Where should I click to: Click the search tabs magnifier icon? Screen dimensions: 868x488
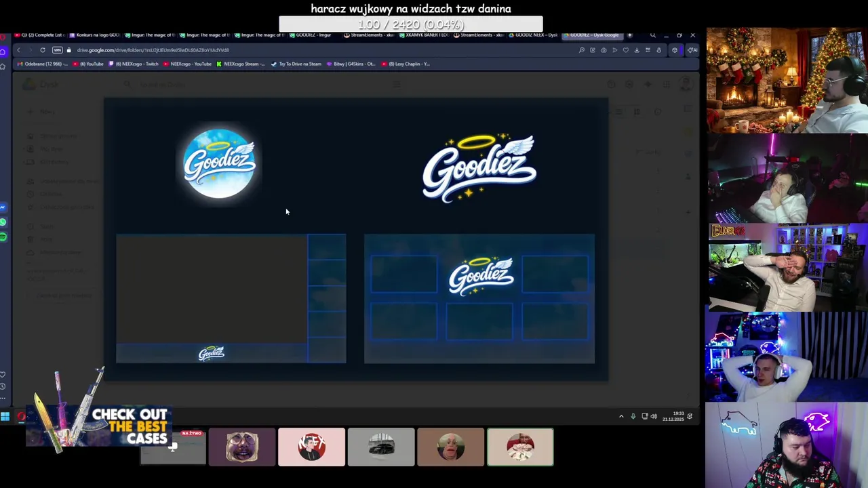click(x=652, y=35)
